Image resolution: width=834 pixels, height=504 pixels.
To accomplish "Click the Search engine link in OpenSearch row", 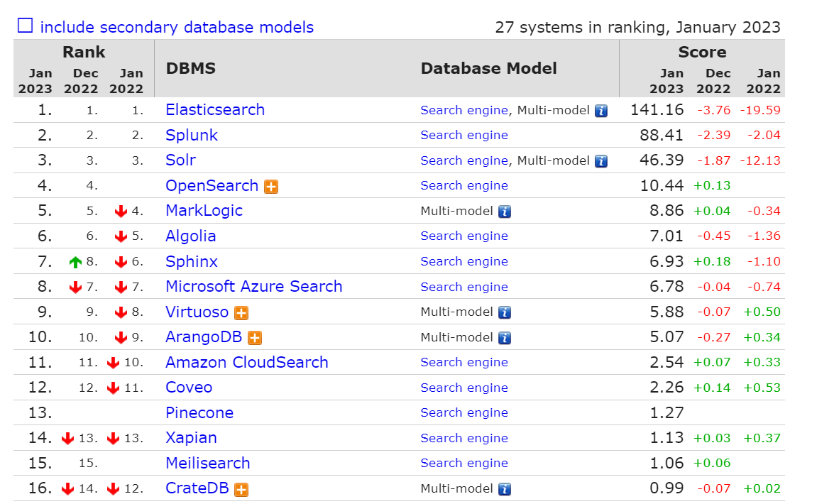I will click(463, 186).
